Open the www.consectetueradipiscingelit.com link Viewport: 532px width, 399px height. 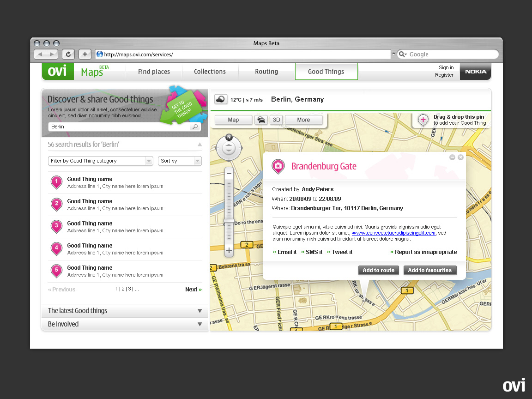(x=393, y=233)
